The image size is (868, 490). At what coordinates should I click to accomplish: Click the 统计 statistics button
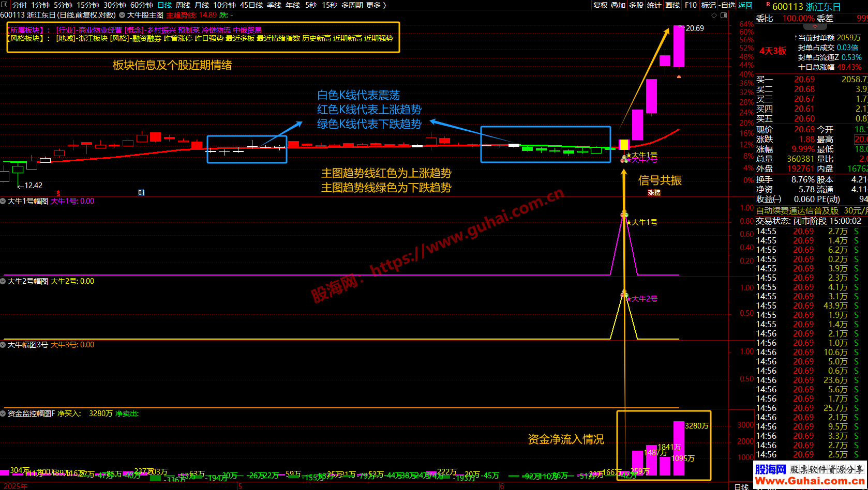[654, 5]
